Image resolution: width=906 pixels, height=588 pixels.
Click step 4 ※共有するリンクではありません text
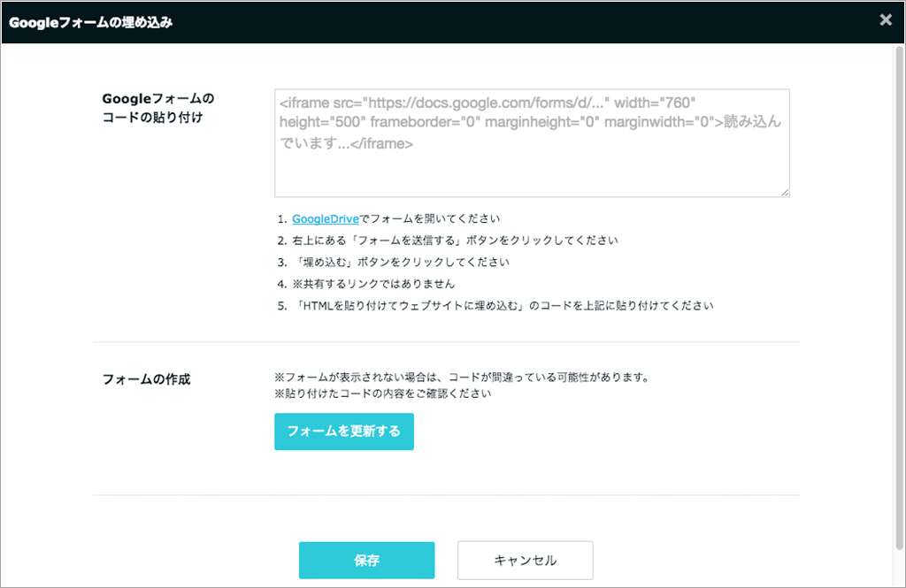pos(373,284)
